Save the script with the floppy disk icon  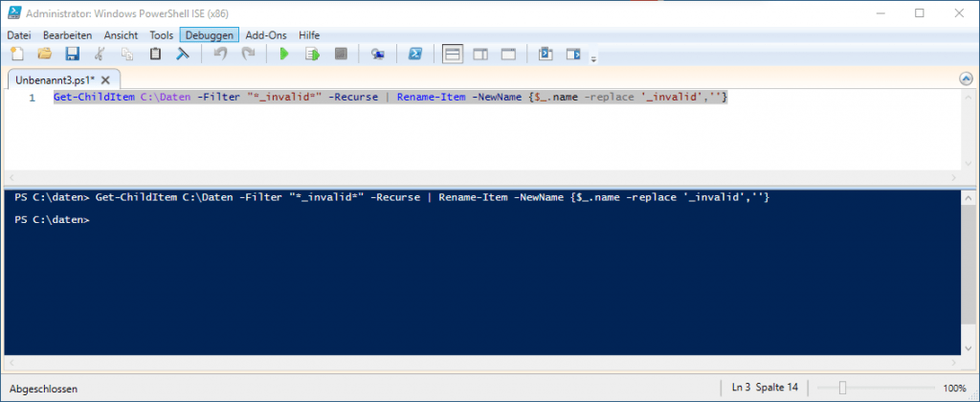tap(72, 54)
